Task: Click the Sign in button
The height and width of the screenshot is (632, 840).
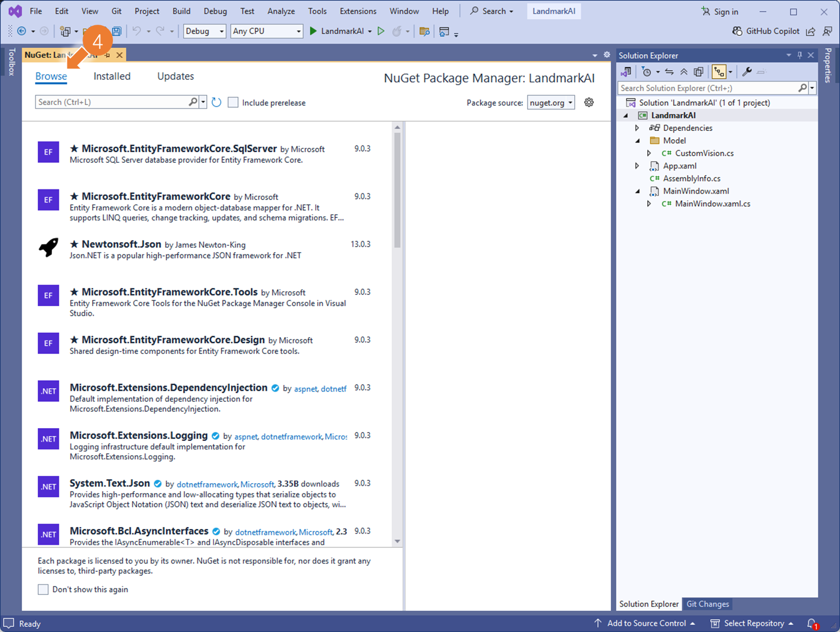Action: tap(720, 11)
